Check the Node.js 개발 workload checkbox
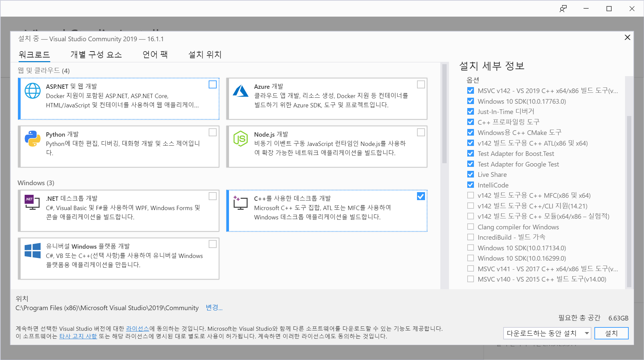This screenshot has width=644, height=360. click(x=421, y=132)
